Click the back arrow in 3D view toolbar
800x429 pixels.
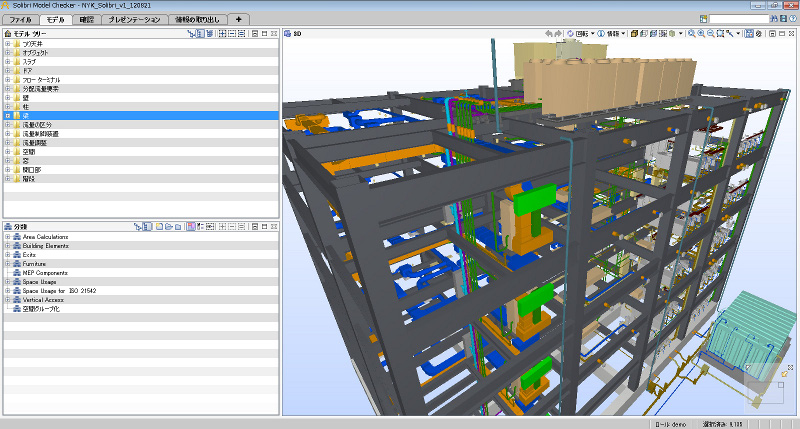click(550, 33)
